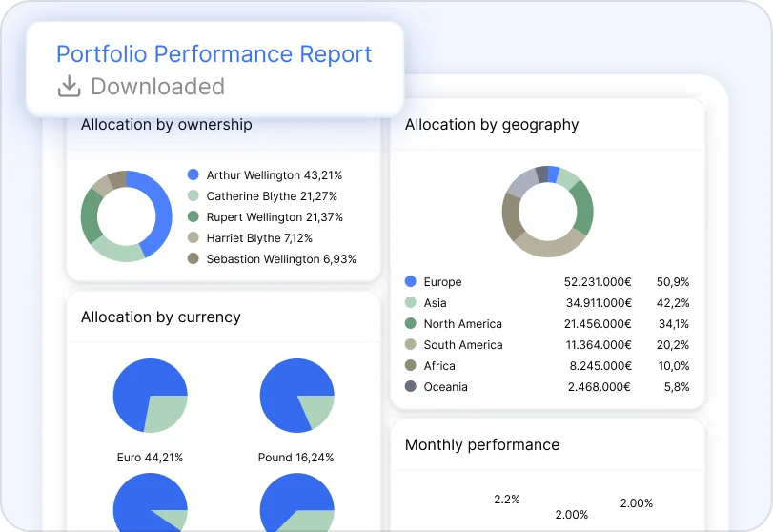The image size is (773, 532).
Task: Select the Europe row label
Action: pyautogui.click(x=442, y=282)
